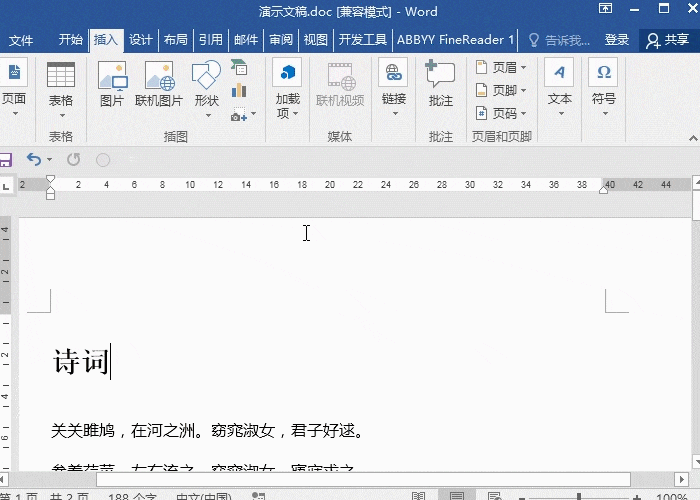
Task: Zoom out with the minus button
Action: coord(521,497)
